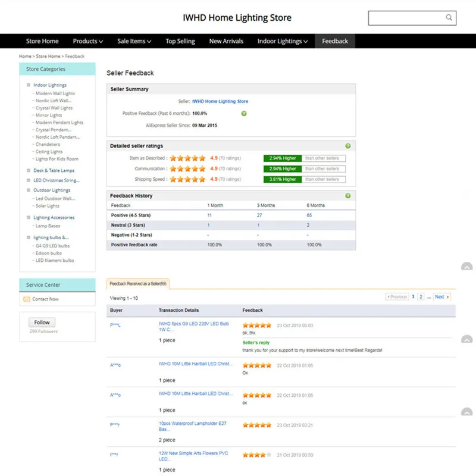Collapse the lighting bulbs category tree

click(x=29, y=237)
